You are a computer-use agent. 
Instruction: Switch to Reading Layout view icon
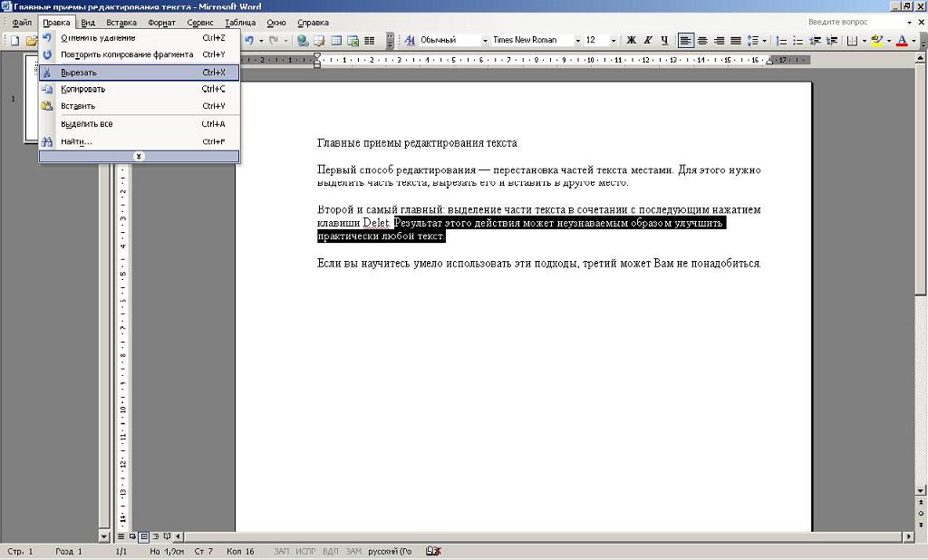(167, 536)
